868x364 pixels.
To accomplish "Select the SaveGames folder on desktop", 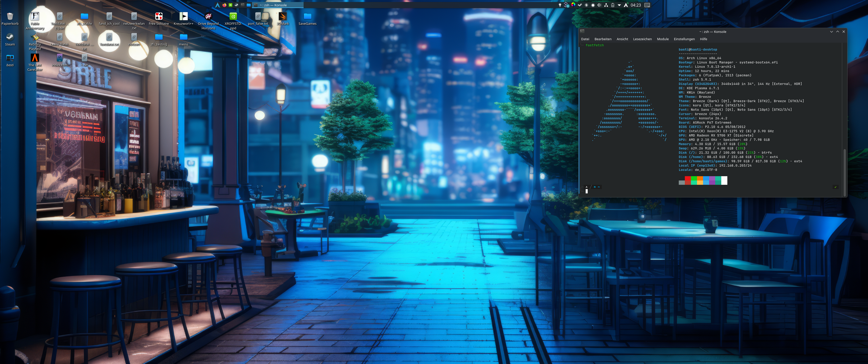I will [308, 19].
